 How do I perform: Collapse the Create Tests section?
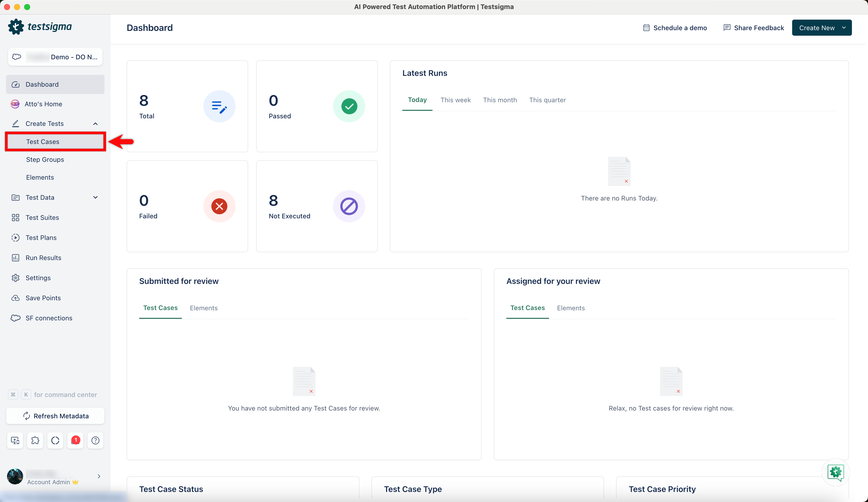coord(95,124)
